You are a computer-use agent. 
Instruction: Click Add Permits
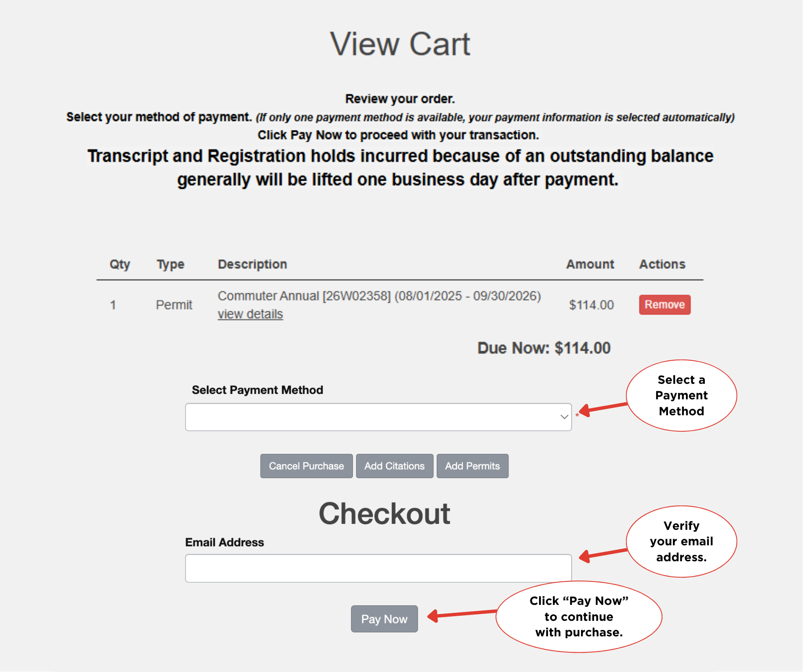pyautogui.click(x=472, y=466)
